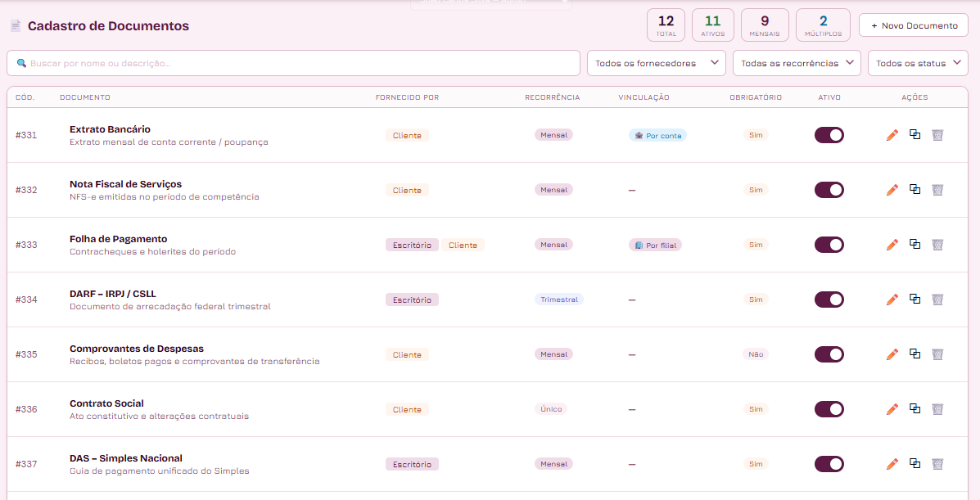The image size is (980, 500).
Task: Delete Comprovantes de Despesas document
Action: (937, 354)
